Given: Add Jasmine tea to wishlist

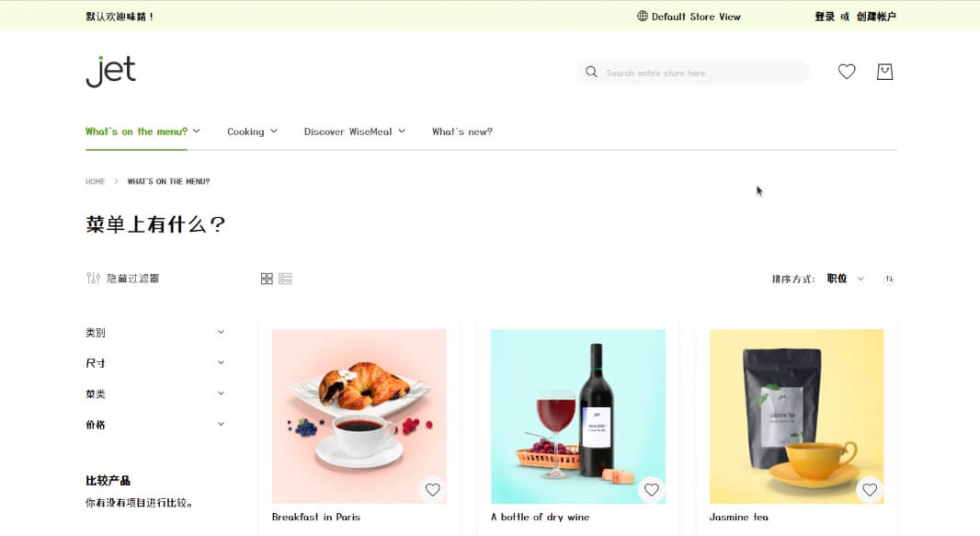Looking at the screenshot, I should point(870,490).
